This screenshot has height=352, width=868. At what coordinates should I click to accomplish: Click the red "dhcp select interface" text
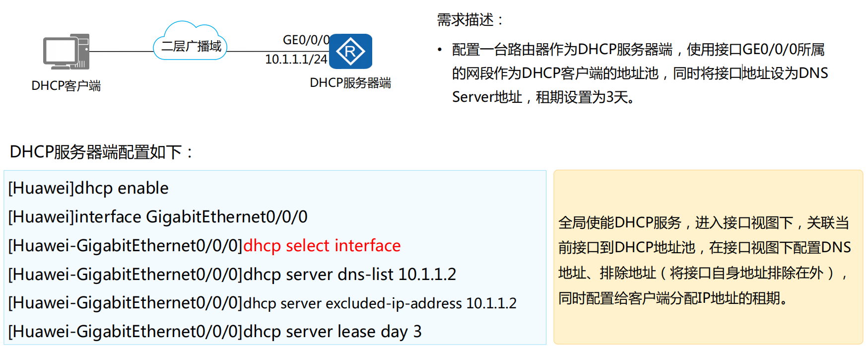(322, 246)
